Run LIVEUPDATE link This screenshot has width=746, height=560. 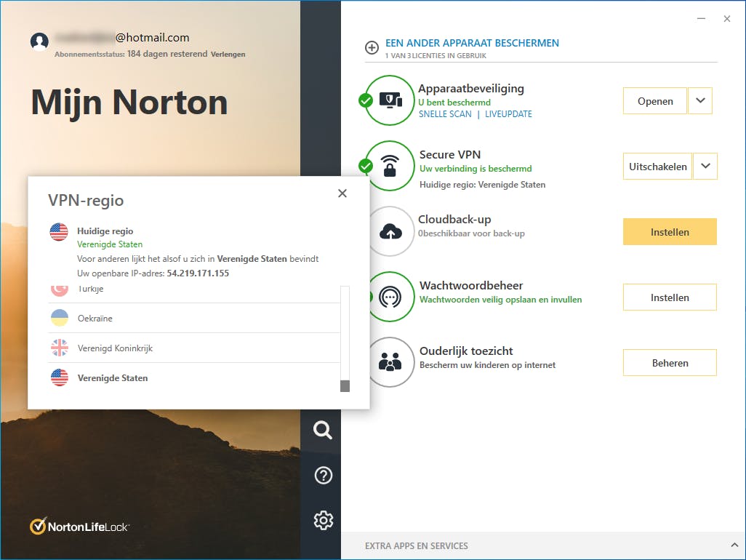tap(508, 114)
